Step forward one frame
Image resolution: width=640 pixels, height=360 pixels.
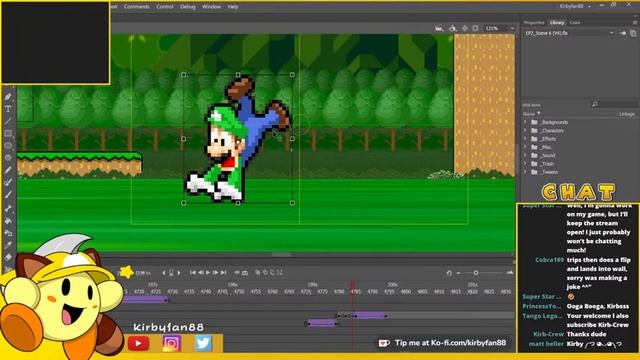pyautogui.click(x=216, y=272)
